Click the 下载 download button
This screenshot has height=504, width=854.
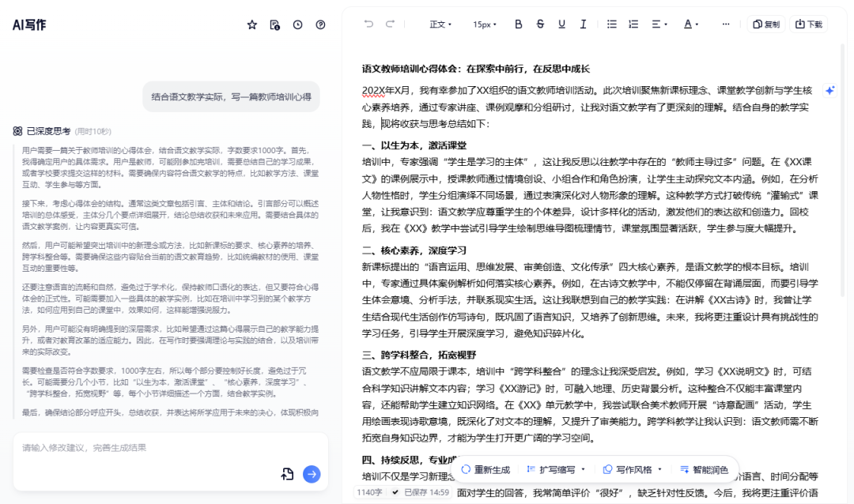click(809, 24)
